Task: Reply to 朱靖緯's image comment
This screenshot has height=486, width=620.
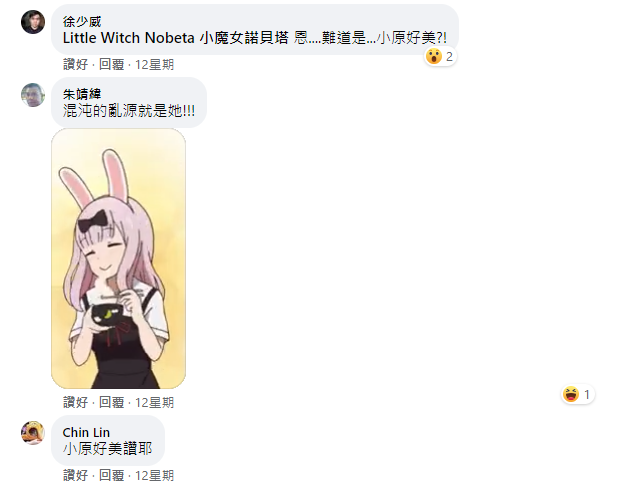Action: coord(111,402)
